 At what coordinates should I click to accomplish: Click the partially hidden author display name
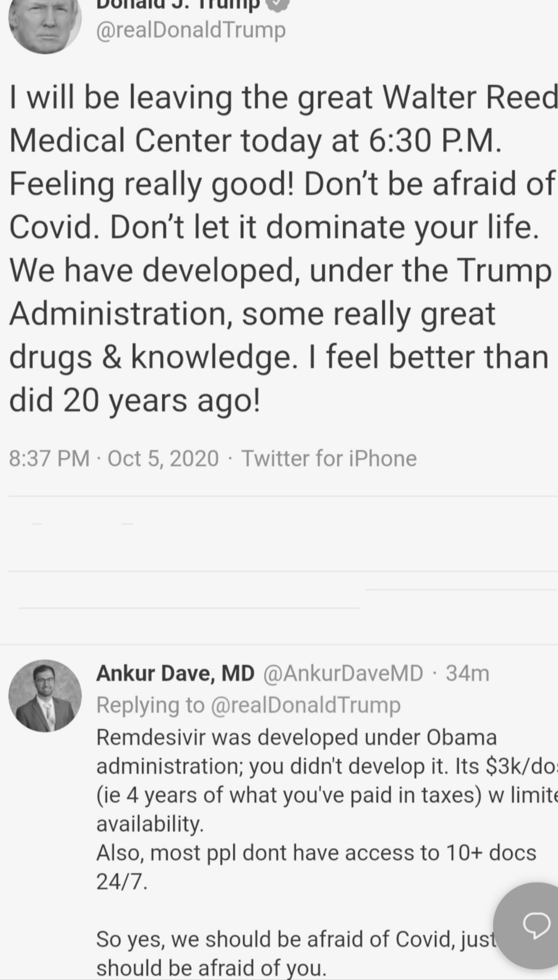[178, 5]
